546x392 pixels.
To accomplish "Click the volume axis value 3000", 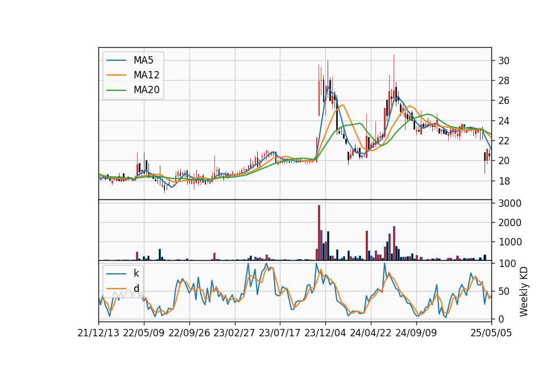I will (510, 203).
